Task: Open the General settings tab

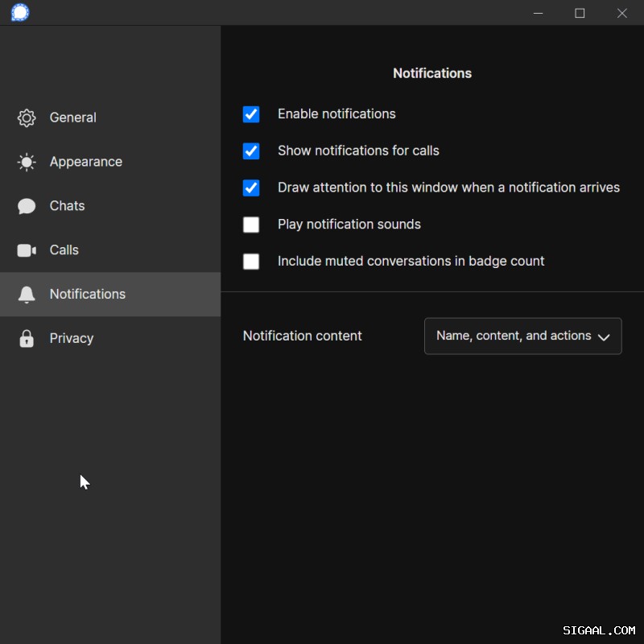Action: pyautogui.click(x=72, y=118)
